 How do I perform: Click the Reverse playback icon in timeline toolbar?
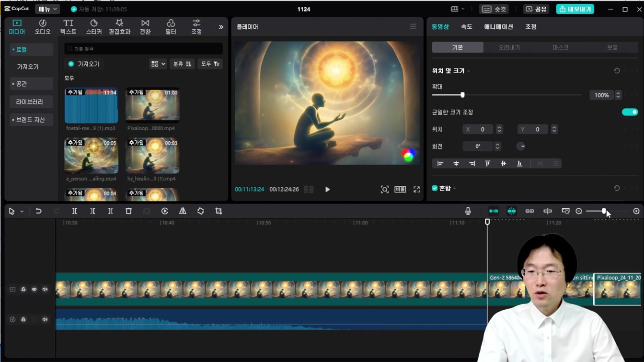pyautogui.click(x=165, y=211)
